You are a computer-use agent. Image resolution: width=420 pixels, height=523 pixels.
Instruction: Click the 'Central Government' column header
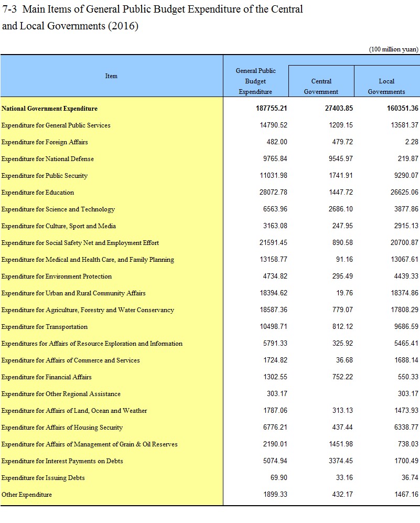(321, 87)
